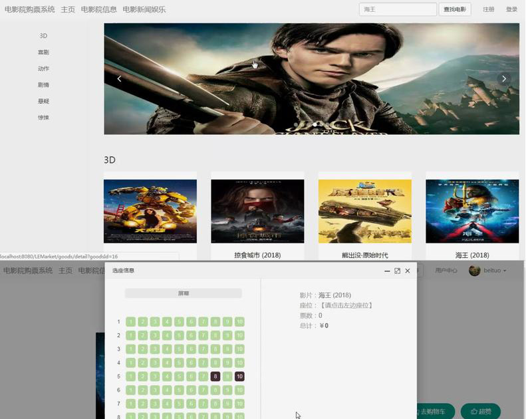This screenshot has width=532, height=419.
Task: Open the 电影新闻娱乐 navigation item
Action: 144,9
